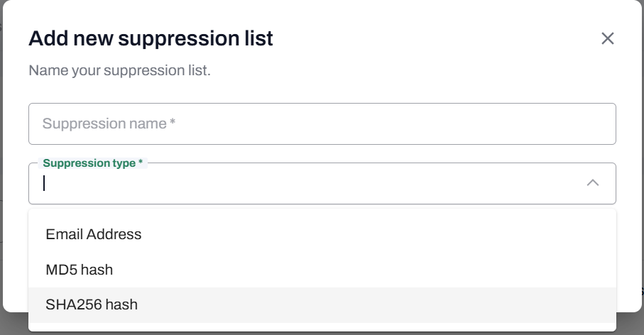Pick the SHA256 hash option
The height and width of the screenshot is (335, 644).
click(92, 305)
